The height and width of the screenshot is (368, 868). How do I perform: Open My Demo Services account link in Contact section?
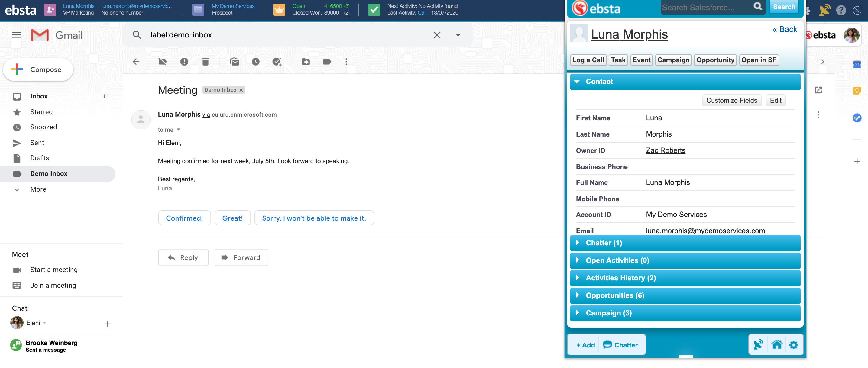[676, 215]
